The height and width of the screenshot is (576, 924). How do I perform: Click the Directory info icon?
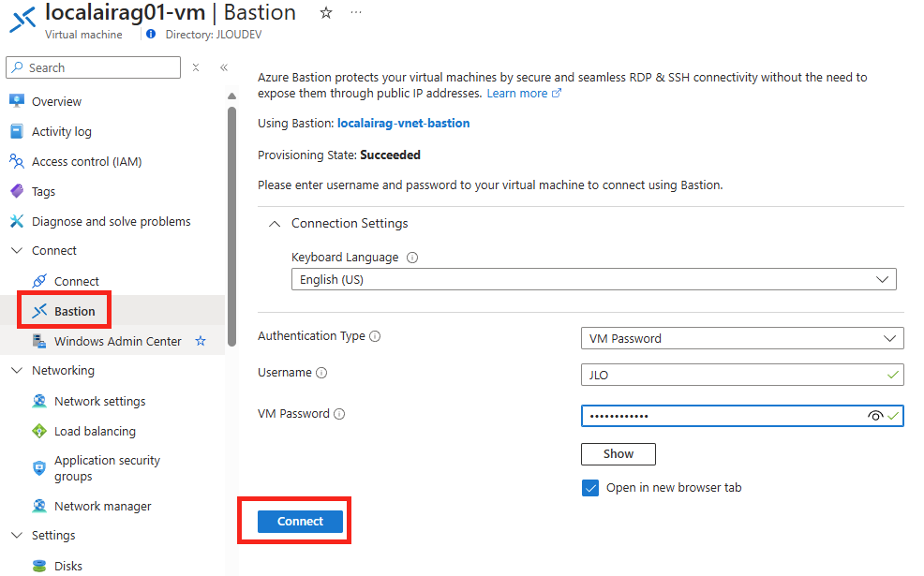tap(151, 34)
